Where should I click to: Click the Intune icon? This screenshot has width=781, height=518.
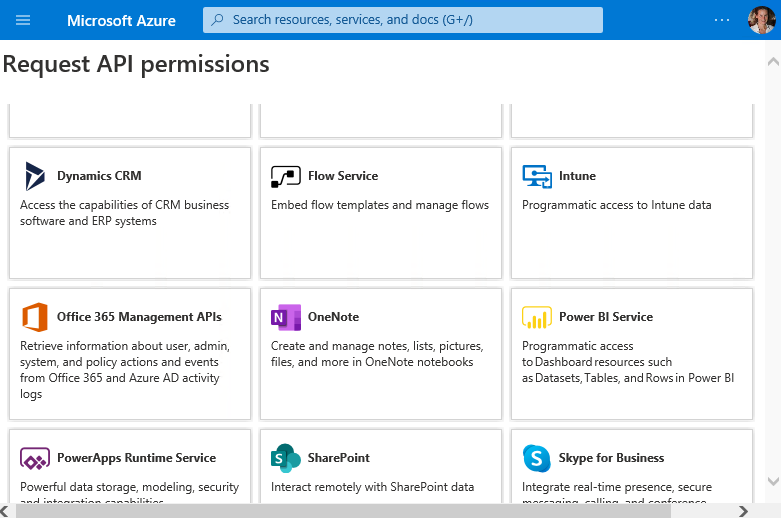[x=537, y=176]
